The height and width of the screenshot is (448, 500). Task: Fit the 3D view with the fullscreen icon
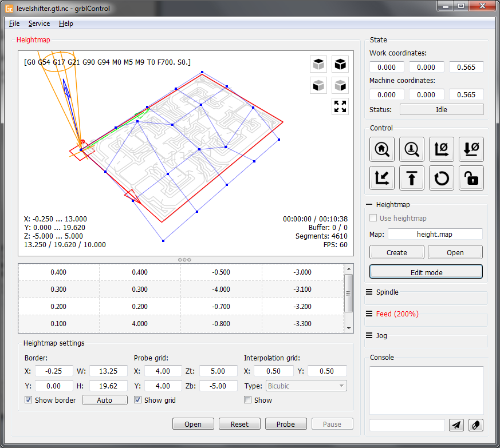click(x=340, y=106)
